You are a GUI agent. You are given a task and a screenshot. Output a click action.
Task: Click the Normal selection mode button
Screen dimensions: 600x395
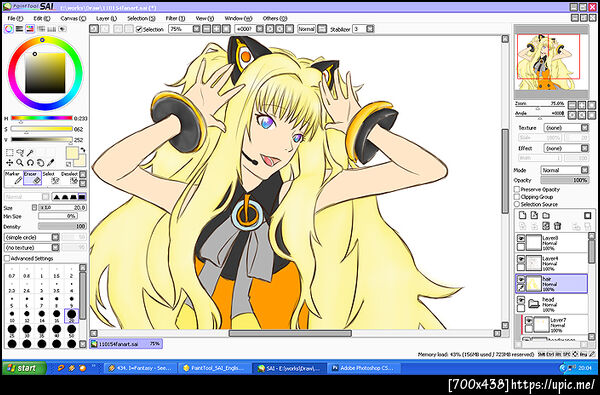pyautogui.click(x=306, y=29)
